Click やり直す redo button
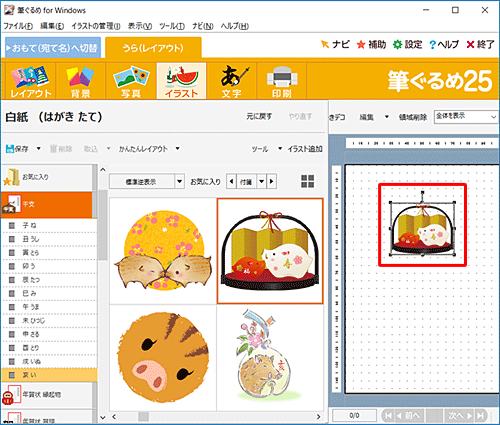The height and width of the screenshot is (425, 500). pos(300,116)
